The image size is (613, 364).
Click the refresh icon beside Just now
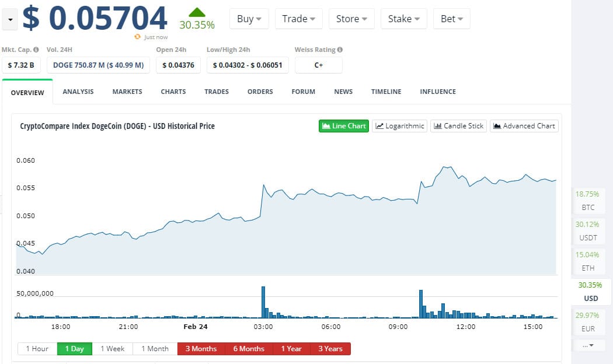pos(137,37)
